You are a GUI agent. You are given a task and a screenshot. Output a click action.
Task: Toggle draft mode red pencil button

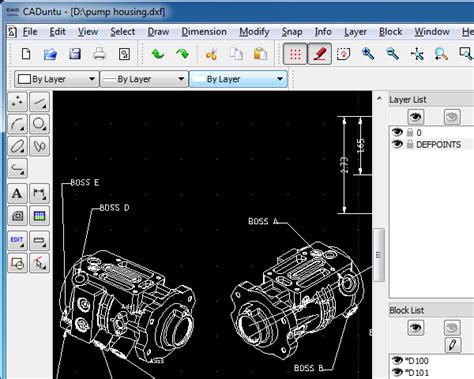pyautogui.click(x=319, y=54)
